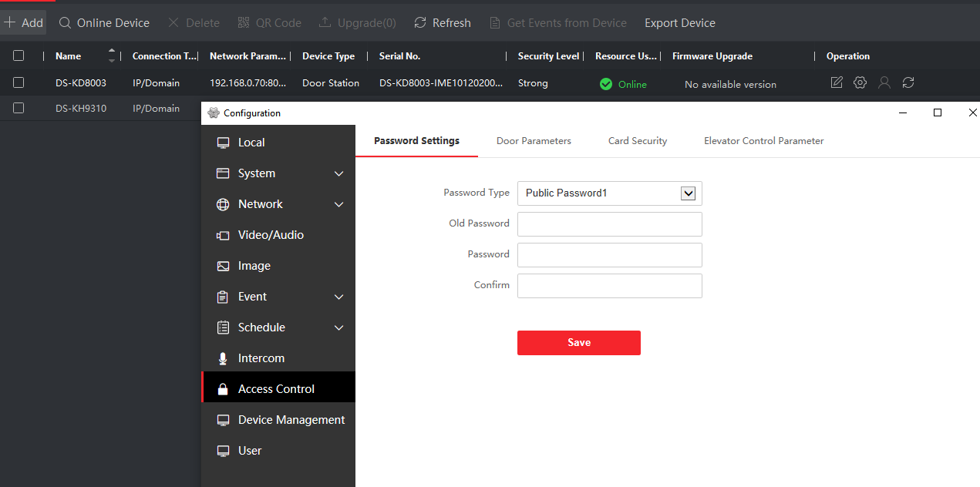The width and height of the screenshot is (980, 487).
Task: Open the Password Type dropdown
Action: click(x=688, y=193)
